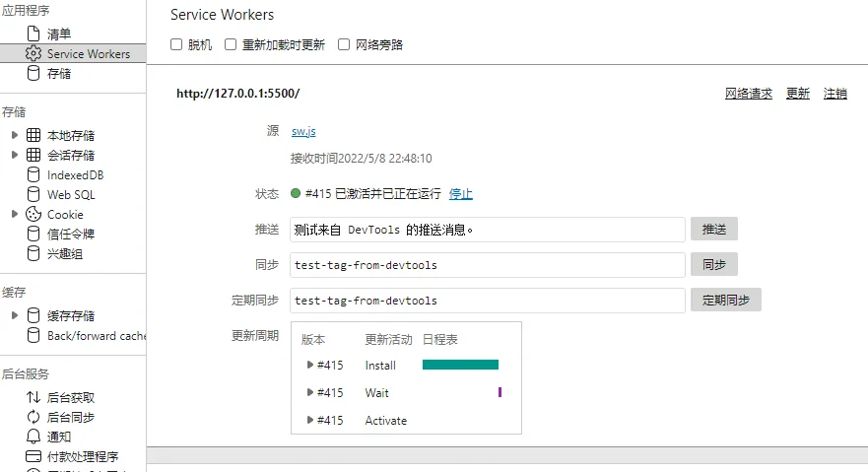
Task: Click the 停止 stop link
Action: pos(460,194)
